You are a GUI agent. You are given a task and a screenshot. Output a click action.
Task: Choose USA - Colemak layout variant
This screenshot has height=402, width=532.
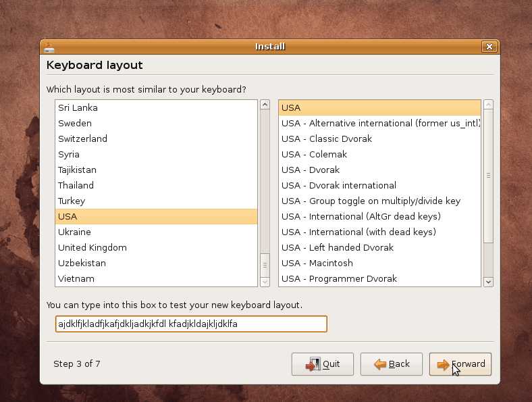[x=314, y=154]
